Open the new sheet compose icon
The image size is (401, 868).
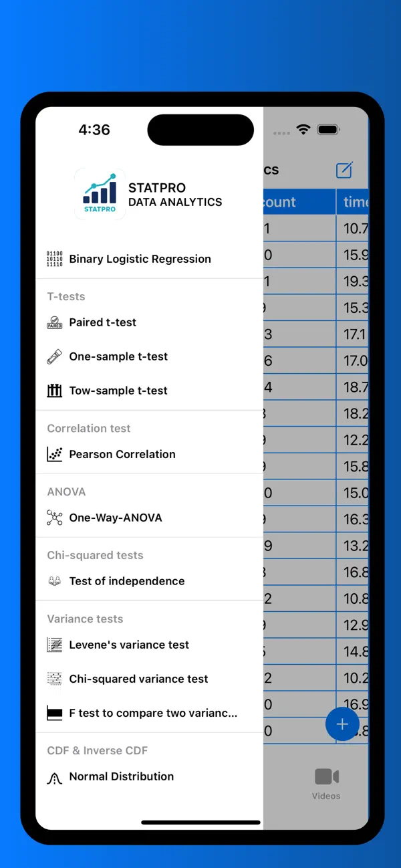point(344,170)
